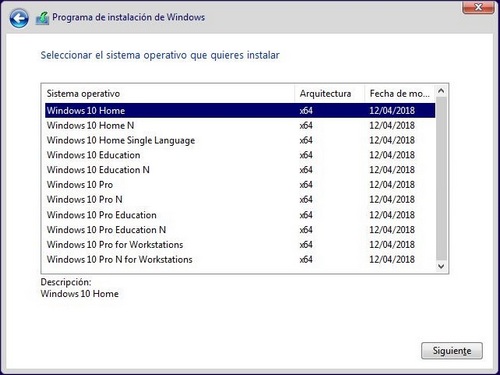Click x64 in the Windows 10 Home N row

[306, 126]
